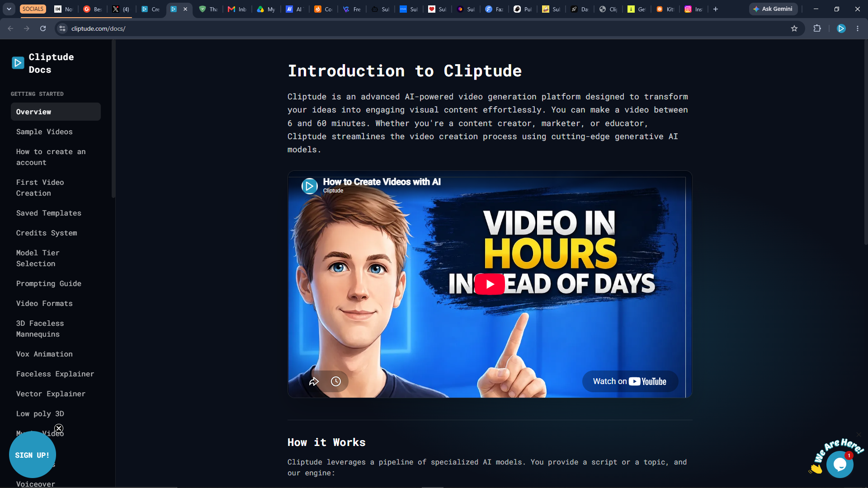The image size is (868, 488).
Task: Open a new tab with plus icon
Action: pos(716,9)
